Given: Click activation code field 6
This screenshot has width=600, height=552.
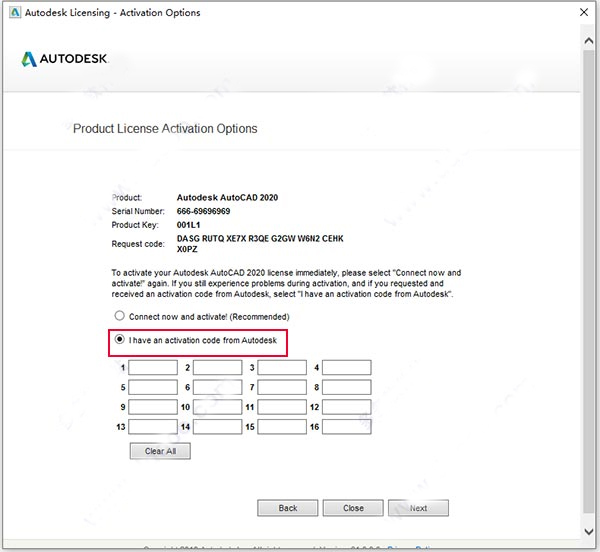Looking at the screenshot, I should point(217,387).
